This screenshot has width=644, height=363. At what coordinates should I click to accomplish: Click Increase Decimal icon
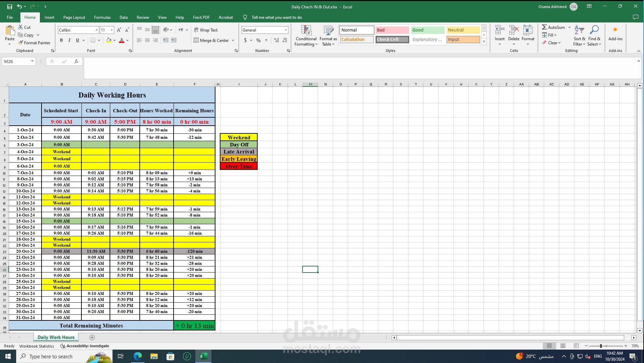tap(276, 40)
